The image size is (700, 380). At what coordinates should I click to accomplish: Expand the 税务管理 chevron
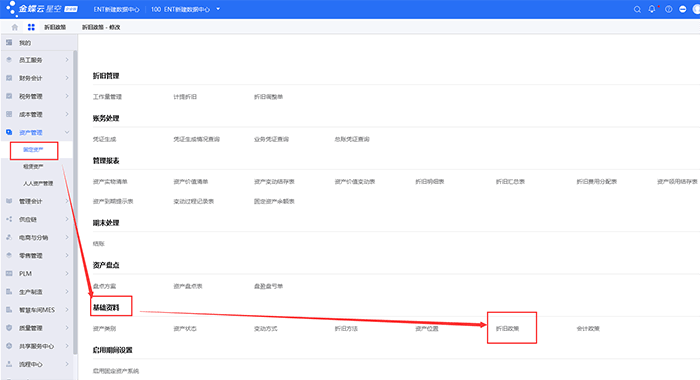[67, 96]
